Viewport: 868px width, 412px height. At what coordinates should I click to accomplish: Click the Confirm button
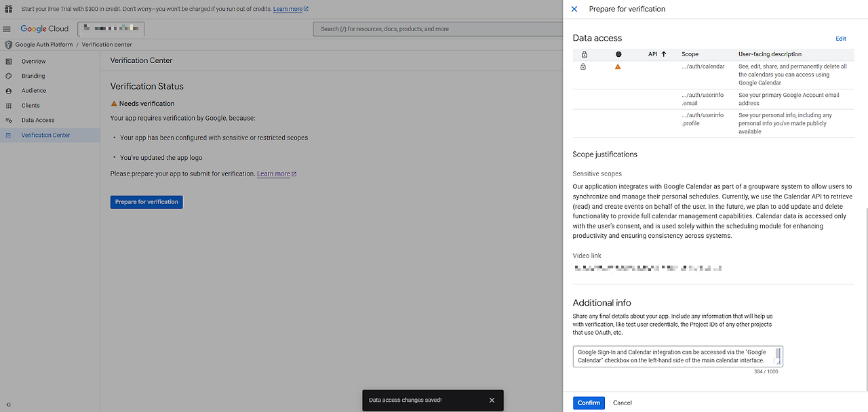[x=589, y=403]
